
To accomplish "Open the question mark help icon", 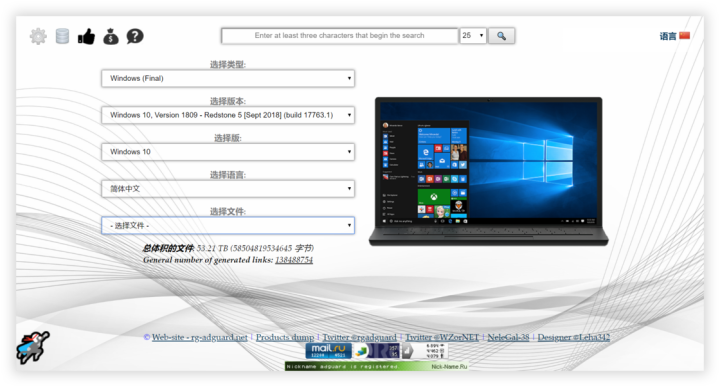I will click(x=135, y=36).
